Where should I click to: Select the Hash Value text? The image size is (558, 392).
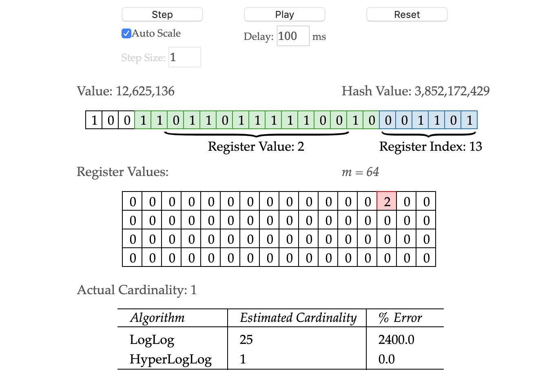click(x=416, y=91)
